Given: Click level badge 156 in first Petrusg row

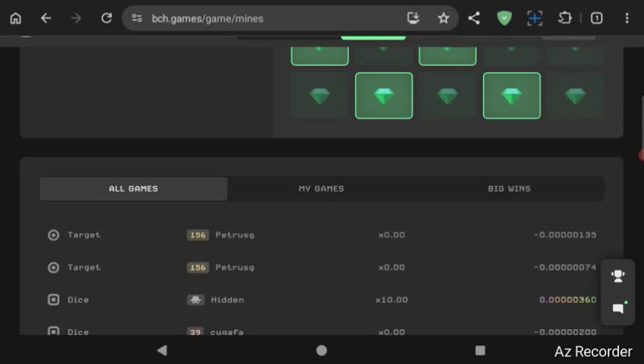Looking at the screenshot, I should tap(198, 235).
